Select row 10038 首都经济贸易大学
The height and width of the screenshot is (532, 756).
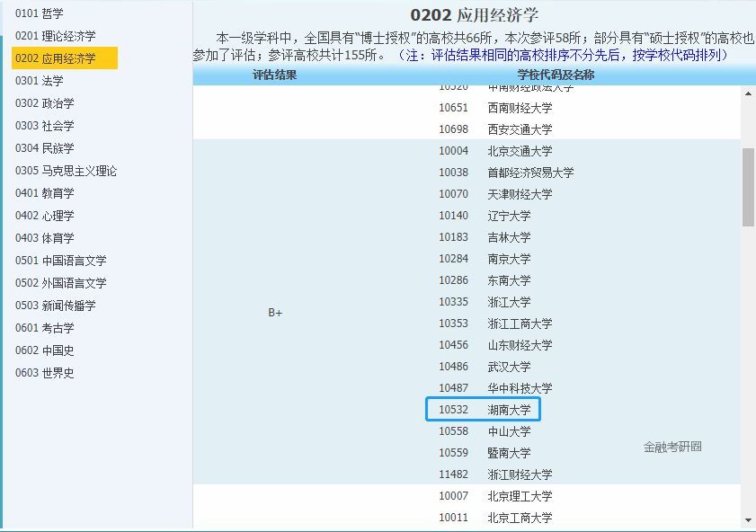click(506, 173)
